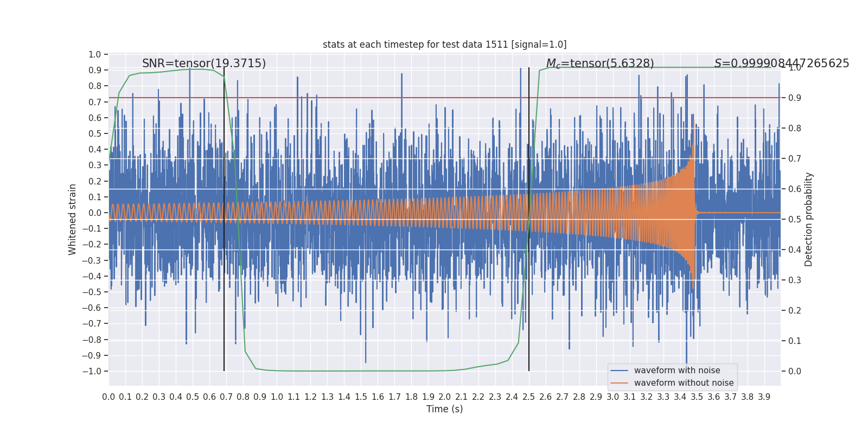Click the 0.9 detection probability tick label
868x434 pixels.
tap(795, 98)
